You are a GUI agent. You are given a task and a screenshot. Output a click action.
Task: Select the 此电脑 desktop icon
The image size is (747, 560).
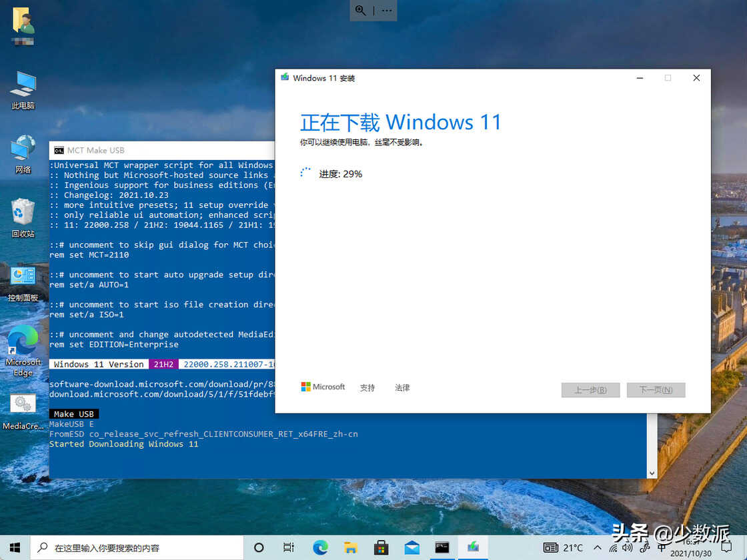tap(23, 91)
